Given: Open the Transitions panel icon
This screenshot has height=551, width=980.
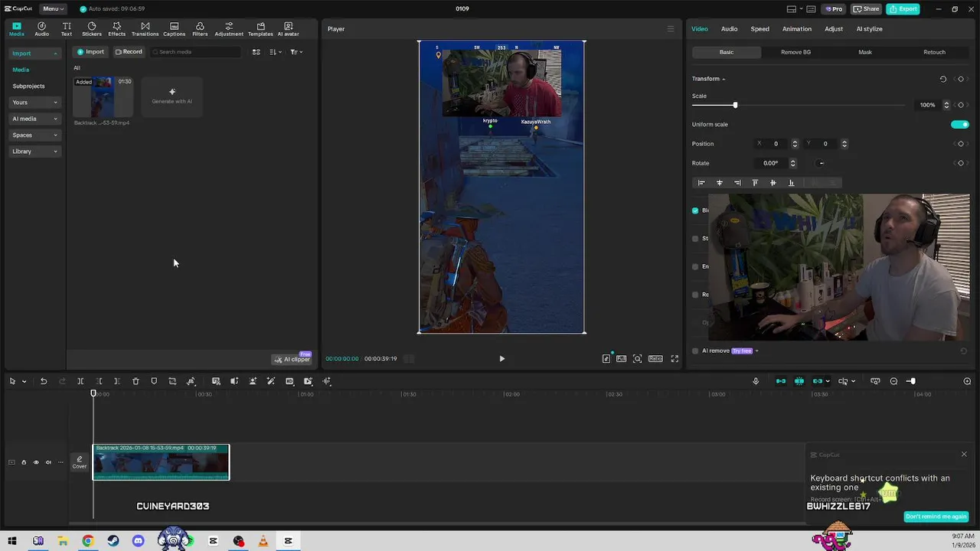Looking at the screenshot, I should (x=145, y=29).
